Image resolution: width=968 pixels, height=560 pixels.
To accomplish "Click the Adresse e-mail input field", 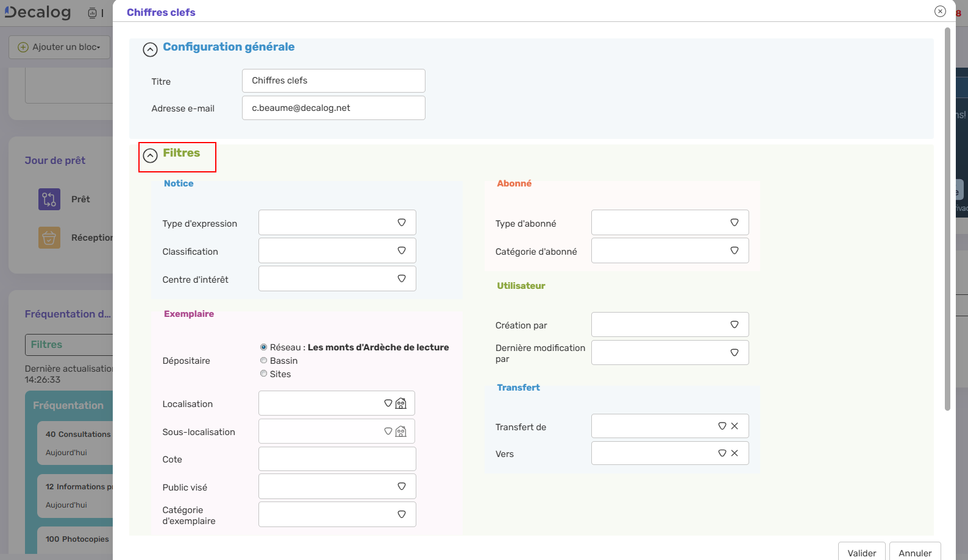I will 333,108.
